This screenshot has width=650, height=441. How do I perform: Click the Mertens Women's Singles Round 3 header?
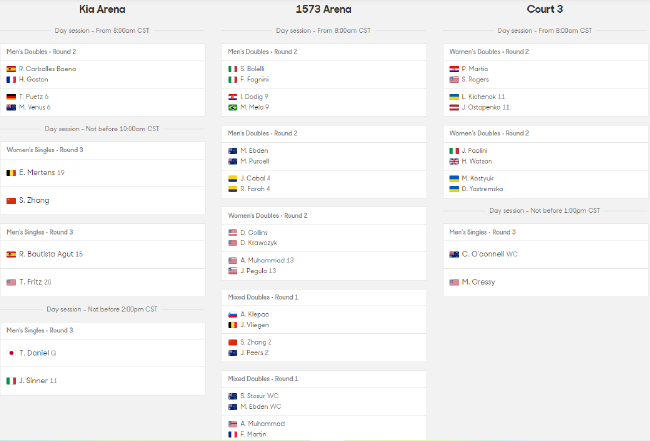click(x=45, y=150)
